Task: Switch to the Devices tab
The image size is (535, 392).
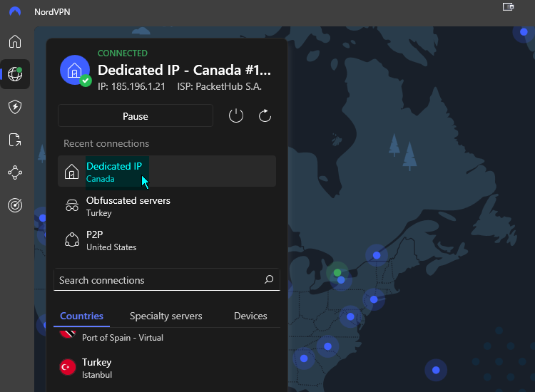Action: [250, 316]
